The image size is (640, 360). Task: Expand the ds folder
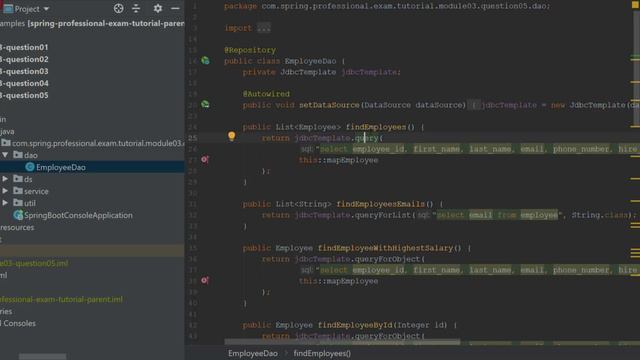(5, 179)
